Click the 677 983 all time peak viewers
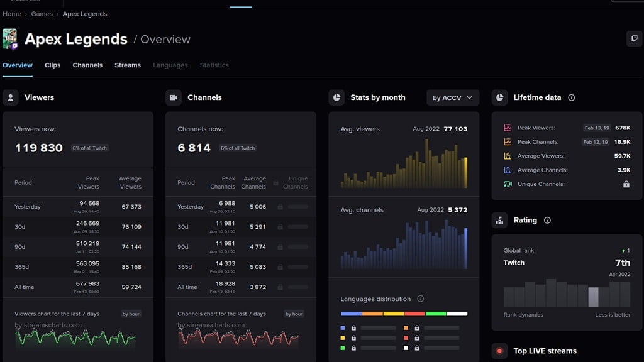Screen dimensions: 644x362 [87, 283]
